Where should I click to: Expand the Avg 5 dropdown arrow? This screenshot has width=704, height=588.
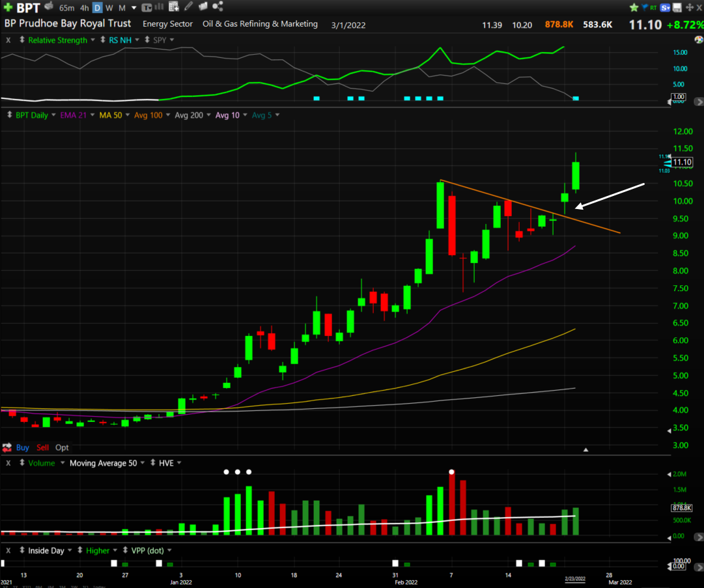pos(277,115)
